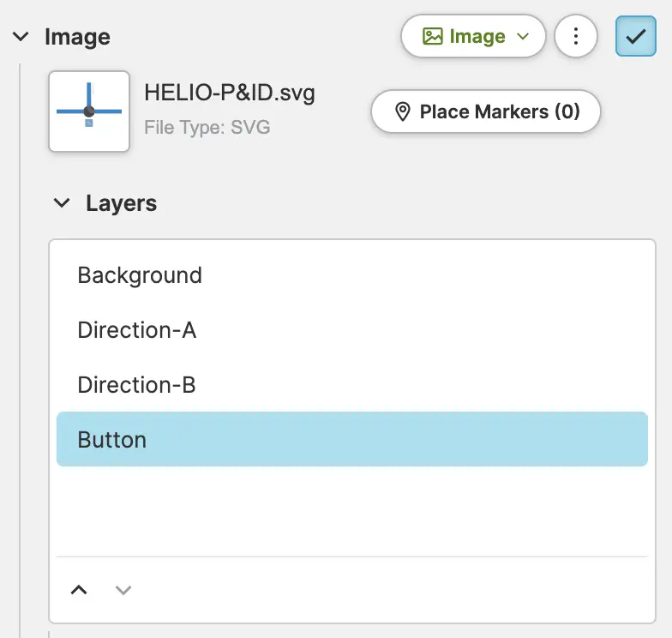672x638 pixels.
Task: Click the picture icon in Image pill
Action: coord(433,37)
